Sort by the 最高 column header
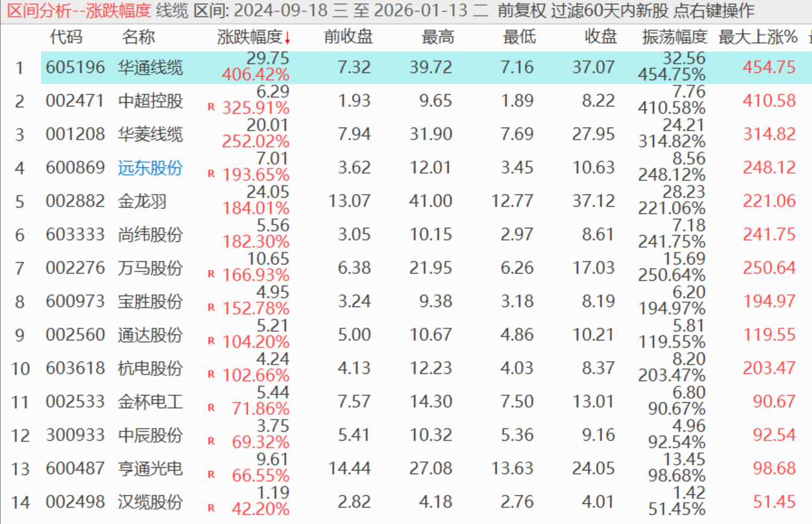Screen dimensions: 812x524 coord(438,38)
